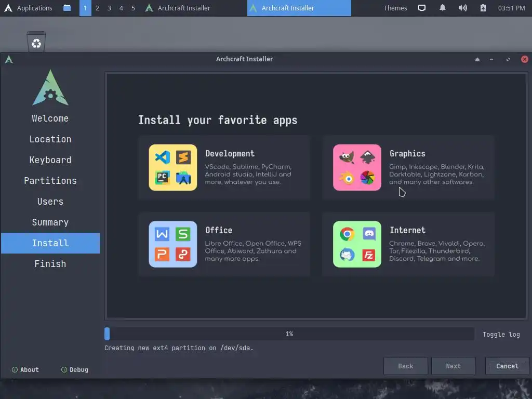Image resolution: width=532 pixels, height=399 pixels.
Task: Select the Keyboard step in sidebar
Action: 50,160
